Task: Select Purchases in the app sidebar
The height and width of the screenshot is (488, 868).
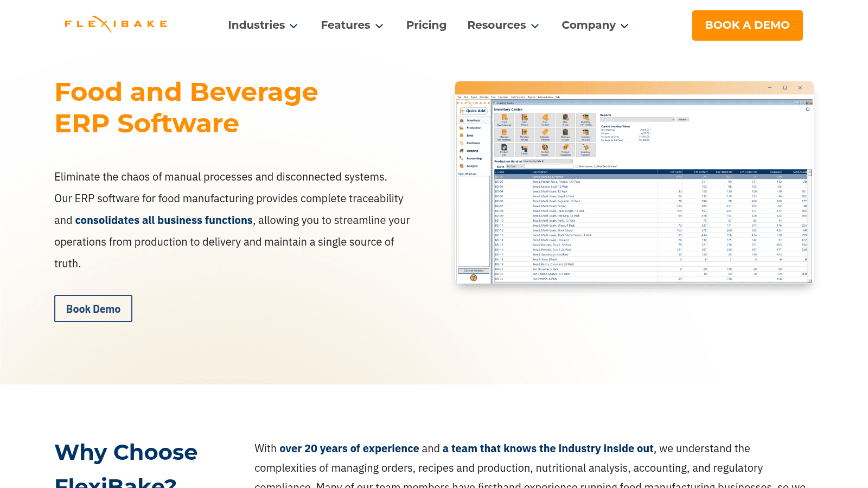Action: point(474,143)
